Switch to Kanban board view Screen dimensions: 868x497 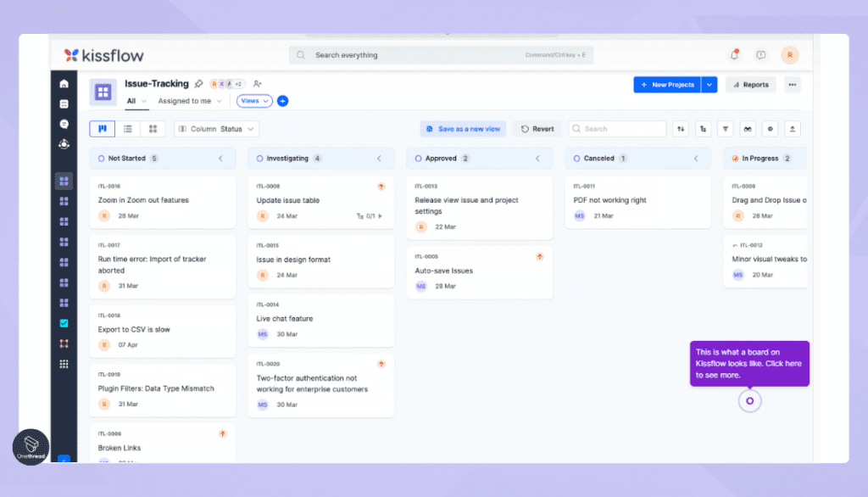pyautogui.click(x=103, y=129)
